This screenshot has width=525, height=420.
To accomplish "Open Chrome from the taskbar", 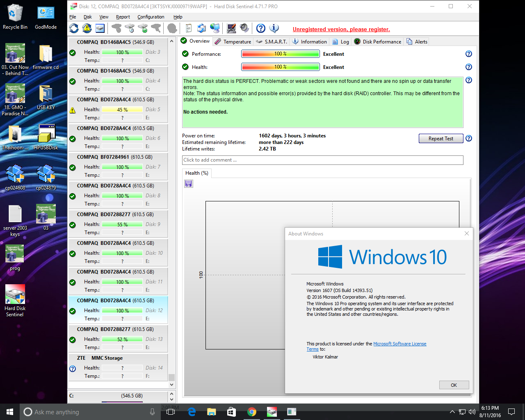I will point(252,412).
